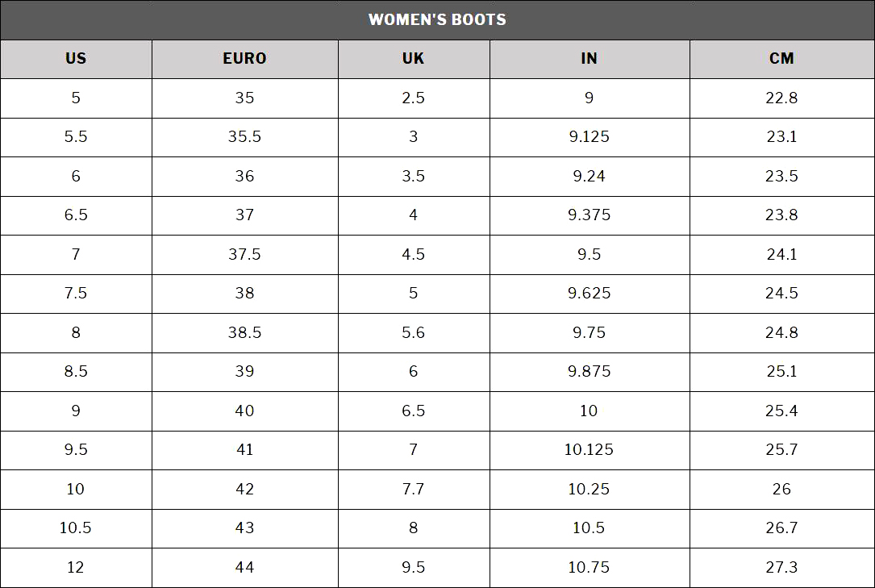Screen dimensions: 875x588
Task: Click the CM column header
Action: [x=781, y=59]
